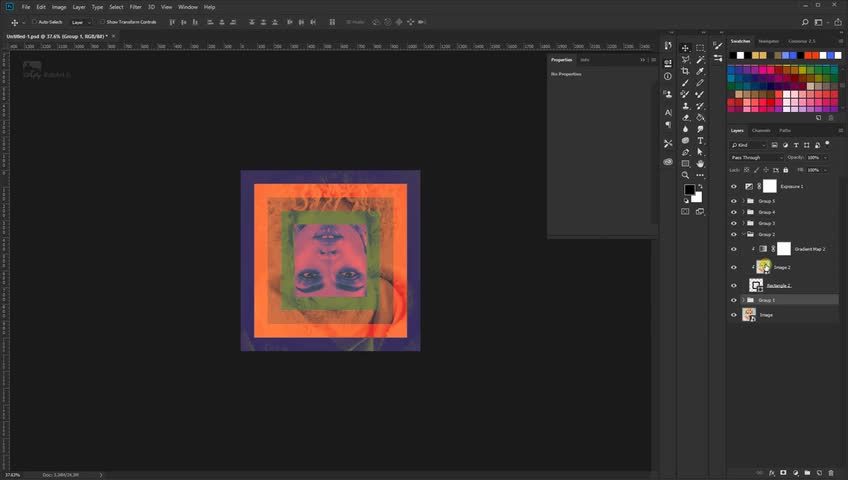Hide the Exposure 1 layer
This screenshot has width=848, height=480.
point(734,186)
